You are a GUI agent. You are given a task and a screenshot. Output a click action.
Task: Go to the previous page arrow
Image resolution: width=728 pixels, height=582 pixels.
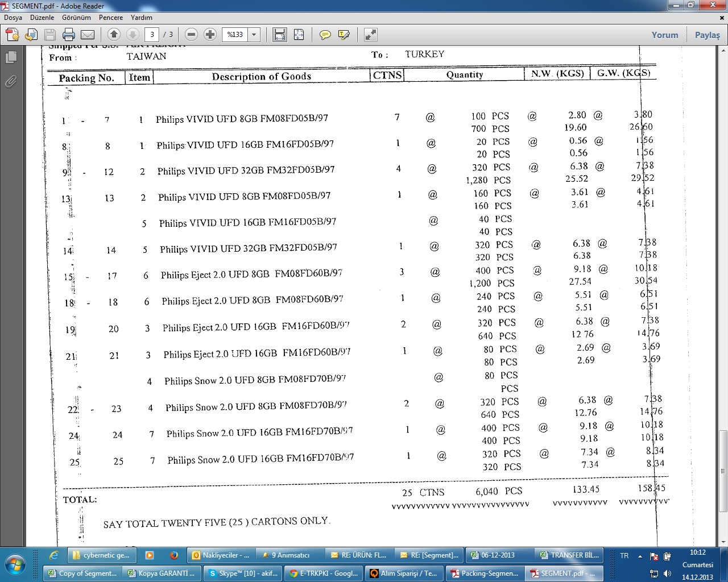114,35
